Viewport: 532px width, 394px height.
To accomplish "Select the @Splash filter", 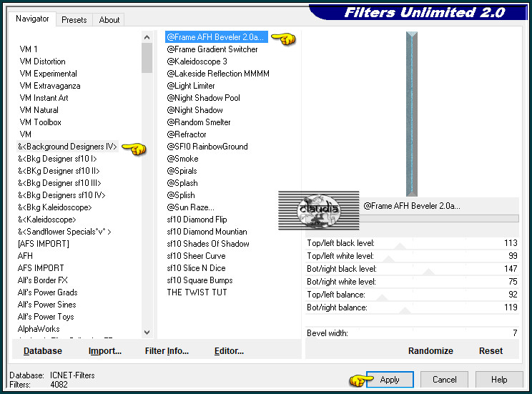I will click(x=182, y=183).
